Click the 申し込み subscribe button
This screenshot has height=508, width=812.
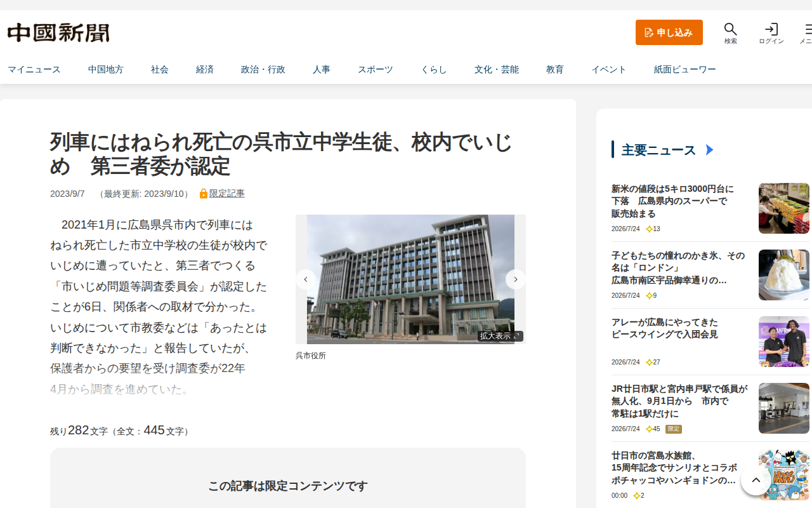click(x=669, y=32)
